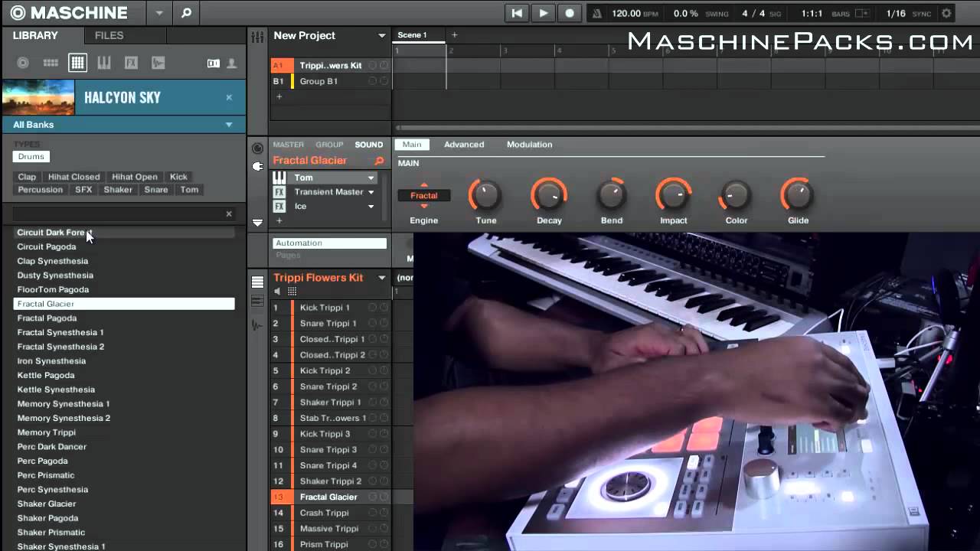Select the Samples waveform browser icon
The image size is (980, 551).
coord(158,63)
